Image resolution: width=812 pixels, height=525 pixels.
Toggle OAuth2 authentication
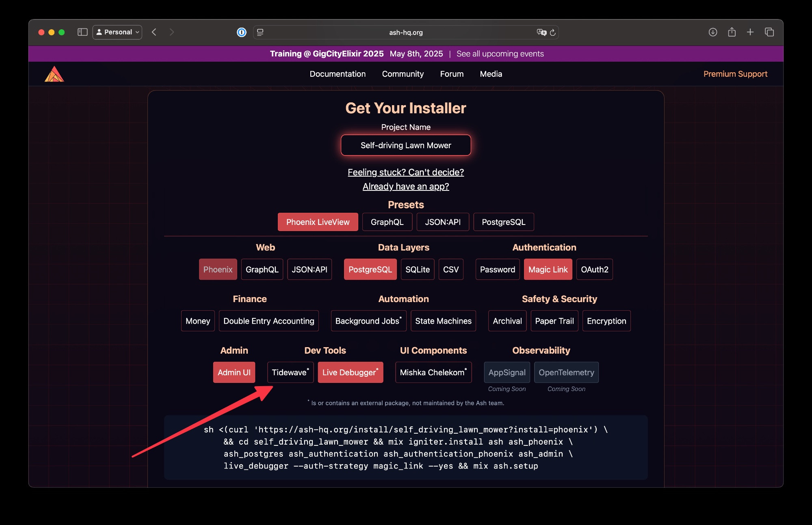tap(595, 269)
